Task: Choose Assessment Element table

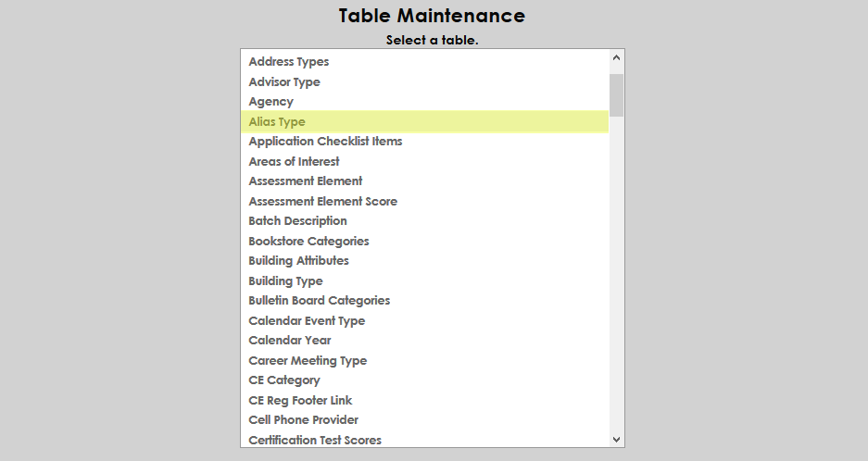Action: pos(306,181)
